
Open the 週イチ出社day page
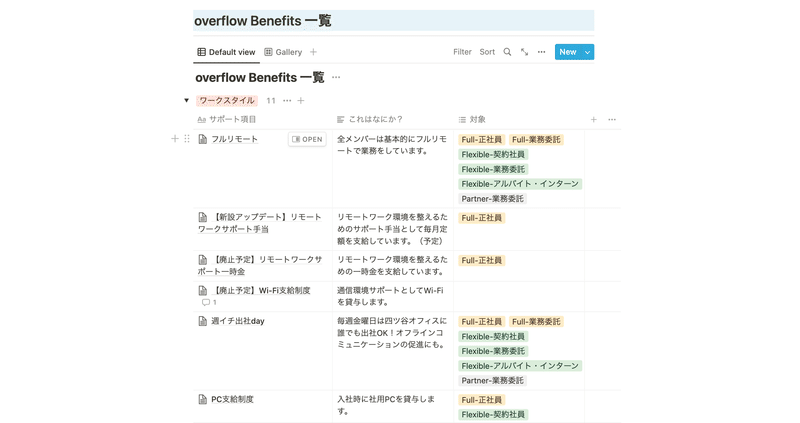point(238,321)
